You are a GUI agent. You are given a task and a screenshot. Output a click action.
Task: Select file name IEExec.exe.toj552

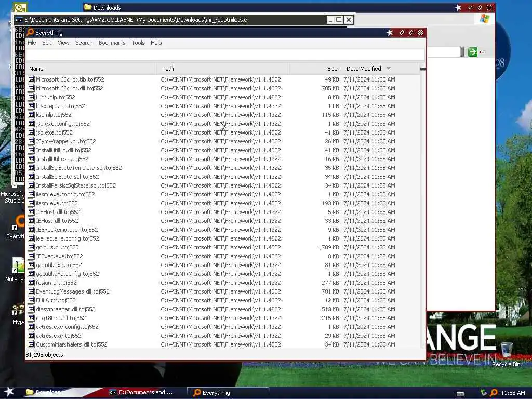(59, 256)
